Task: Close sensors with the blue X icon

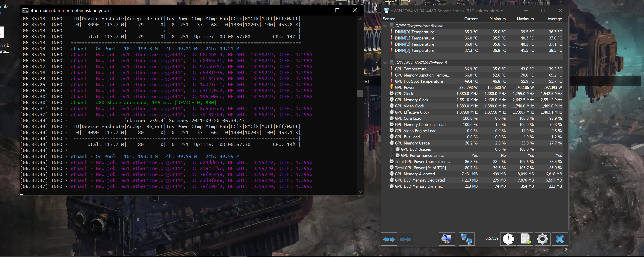Action: (560, 239)
